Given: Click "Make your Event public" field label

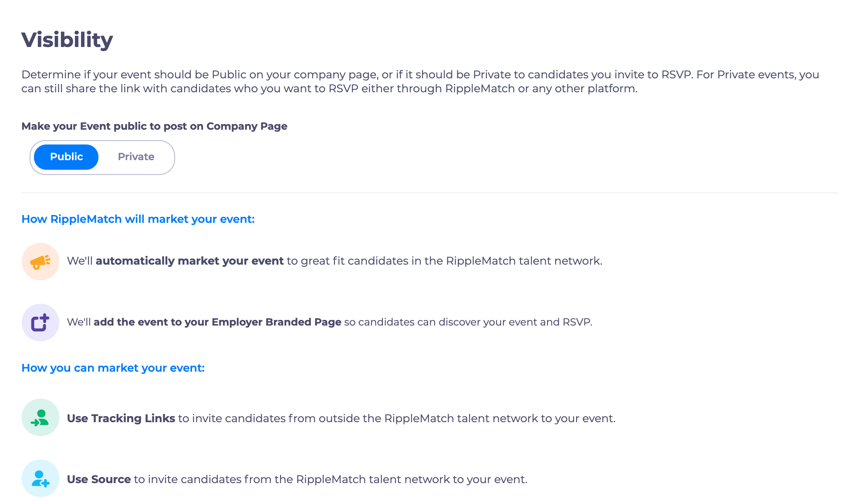Looking at the screenshot, I should tap(154, 126).
